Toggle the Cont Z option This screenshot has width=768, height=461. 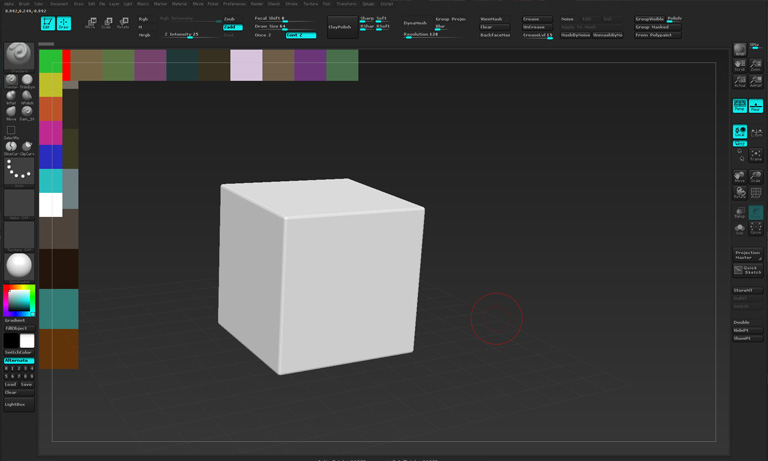click(x=300, y=35)
